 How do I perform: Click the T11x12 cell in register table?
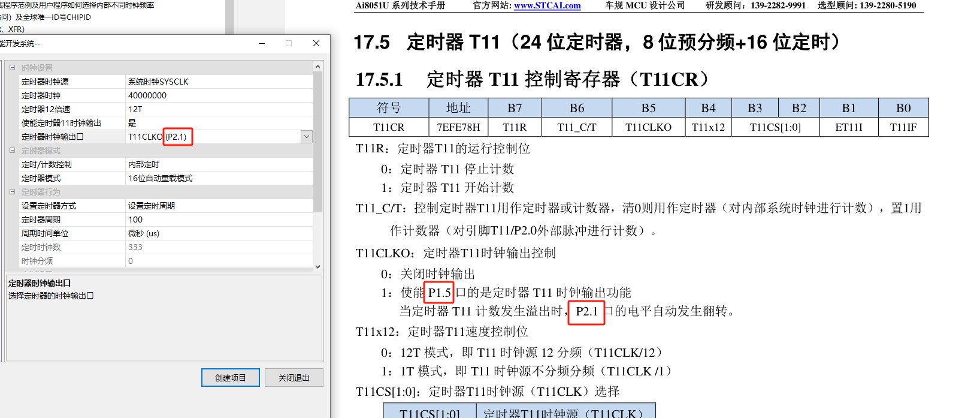coord(708,127)
